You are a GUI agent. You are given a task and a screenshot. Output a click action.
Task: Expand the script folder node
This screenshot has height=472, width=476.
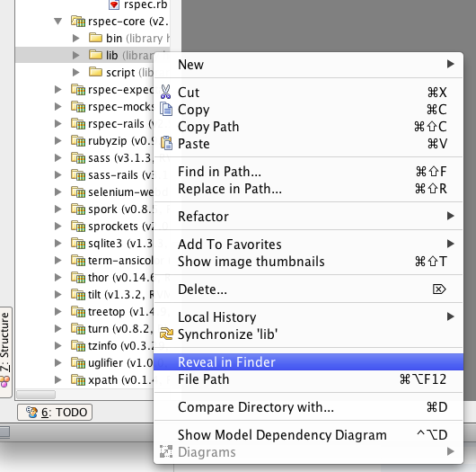pos(76,72)
